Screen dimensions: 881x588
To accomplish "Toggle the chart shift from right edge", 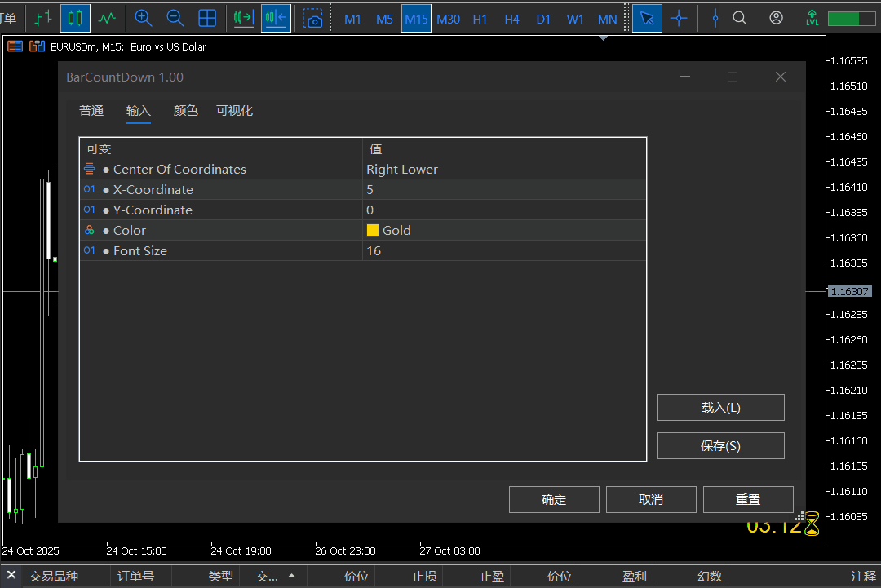I will coord(276,17).
